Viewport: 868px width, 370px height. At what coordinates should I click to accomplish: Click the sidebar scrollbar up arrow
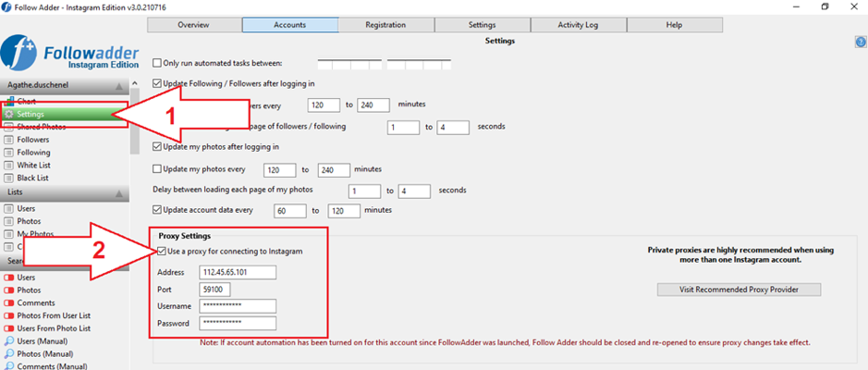click(x=134, y=82)
